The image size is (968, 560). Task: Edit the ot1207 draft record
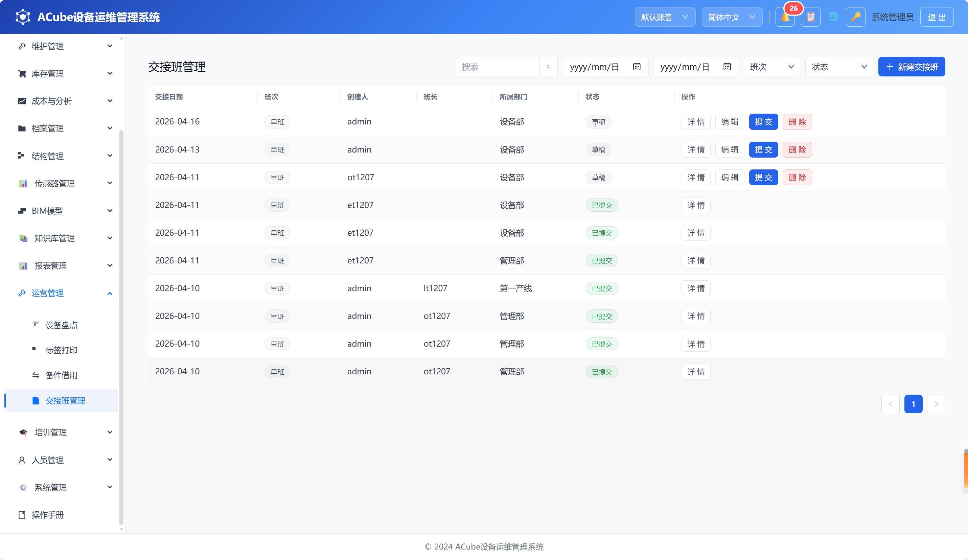(730, 178)
